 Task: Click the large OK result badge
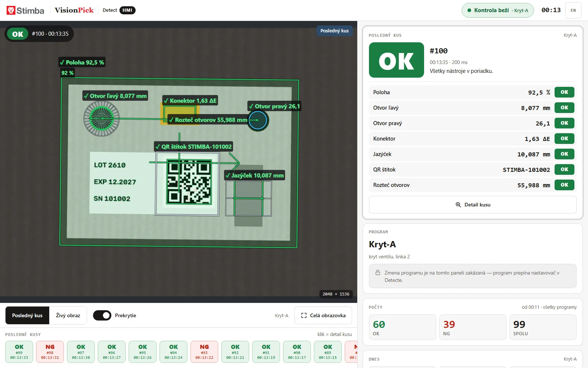(x=397, y=60)
